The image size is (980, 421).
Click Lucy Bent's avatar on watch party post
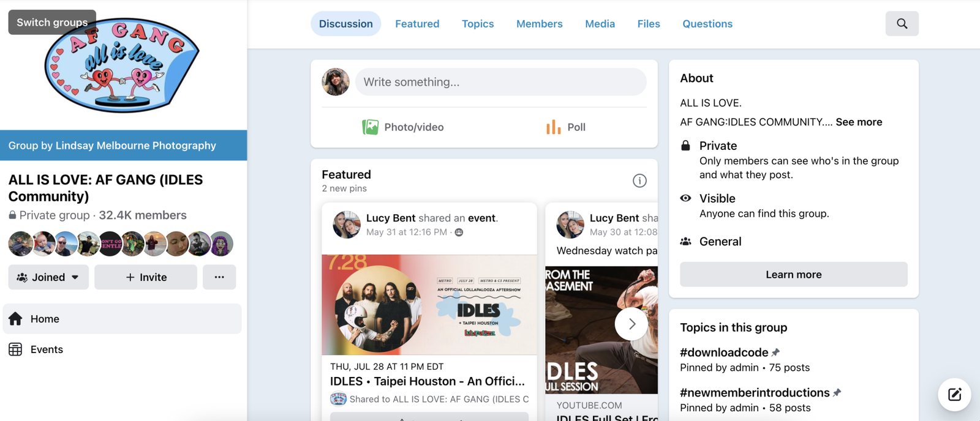(570, 225)
